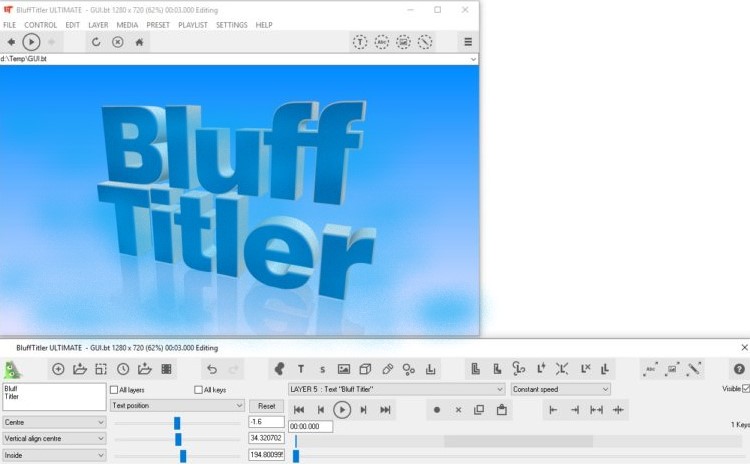Click the 3D cube model layer icon
The image size is (750, 464).
365,369
